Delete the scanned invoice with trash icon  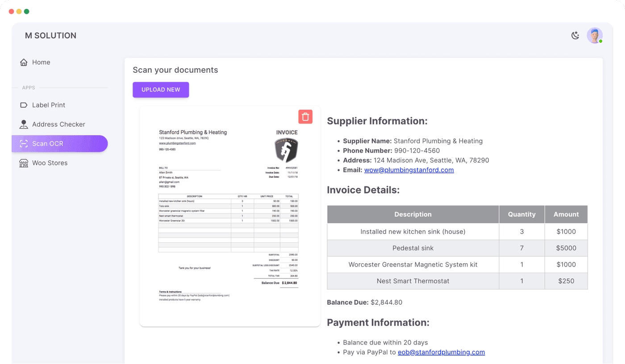coord(305,117)
